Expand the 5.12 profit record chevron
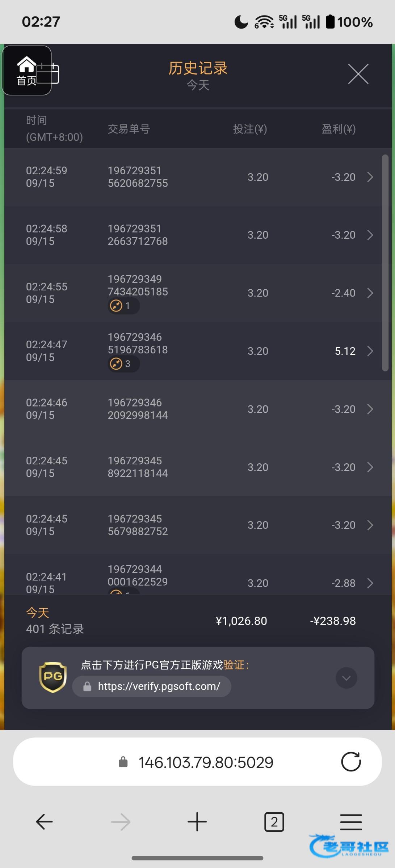Screen dimensions: 395x868 click(x=370, y=351)
